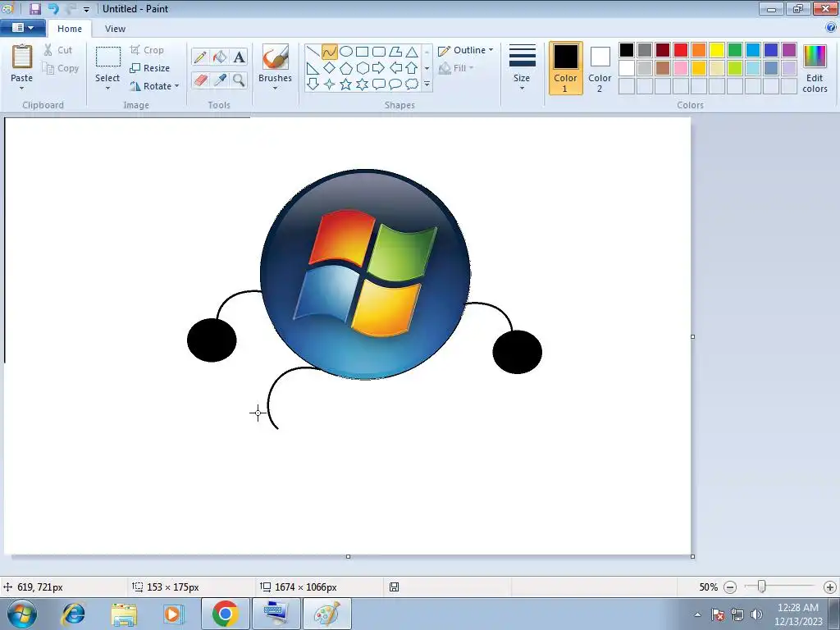840x630 pixels.
Task: Choose the Right triangle shape
Action: pos(313,68)
